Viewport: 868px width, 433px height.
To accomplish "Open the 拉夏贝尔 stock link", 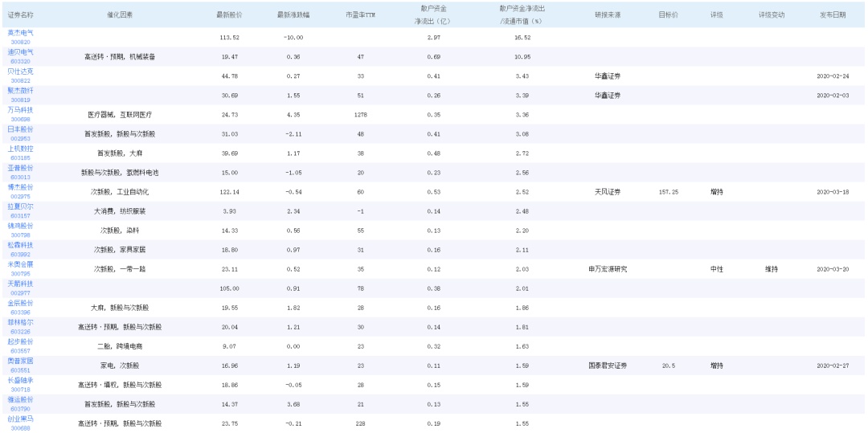I will (20, 206).
